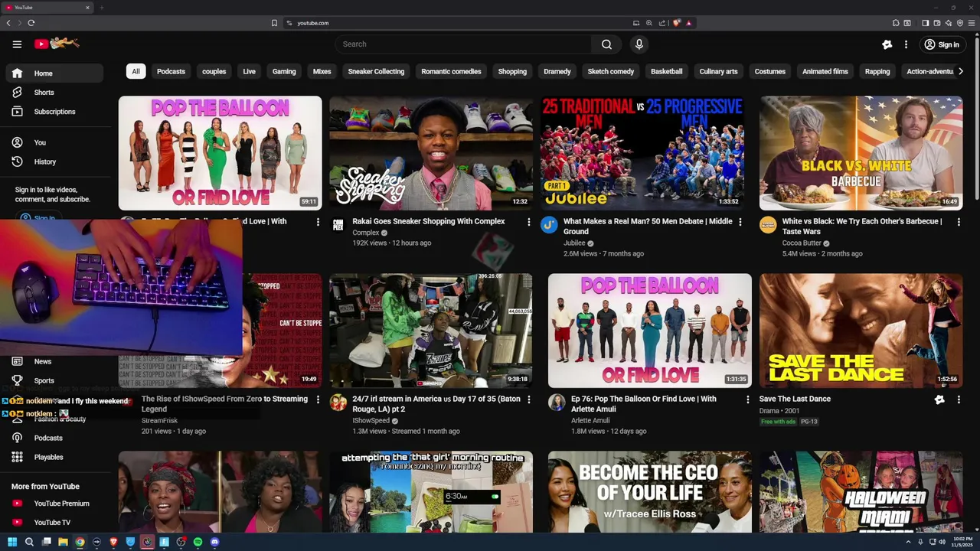Open the browser main hamburger menu
This screenshot has width=980, height=551.
972,23
